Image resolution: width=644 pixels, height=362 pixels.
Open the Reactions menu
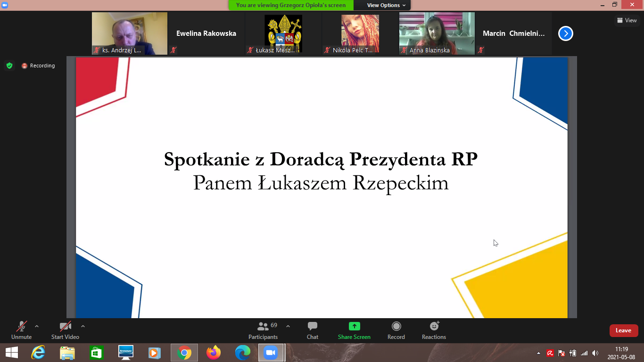click(434, 330)
